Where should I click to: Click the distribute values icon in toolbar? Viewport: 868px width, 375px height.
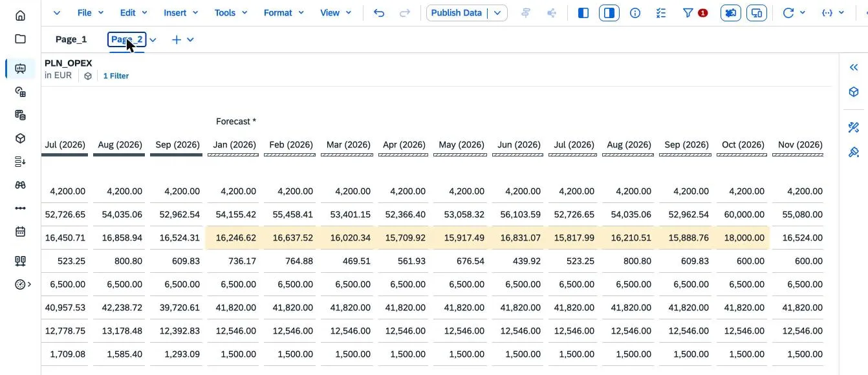(x=552, y=13)
